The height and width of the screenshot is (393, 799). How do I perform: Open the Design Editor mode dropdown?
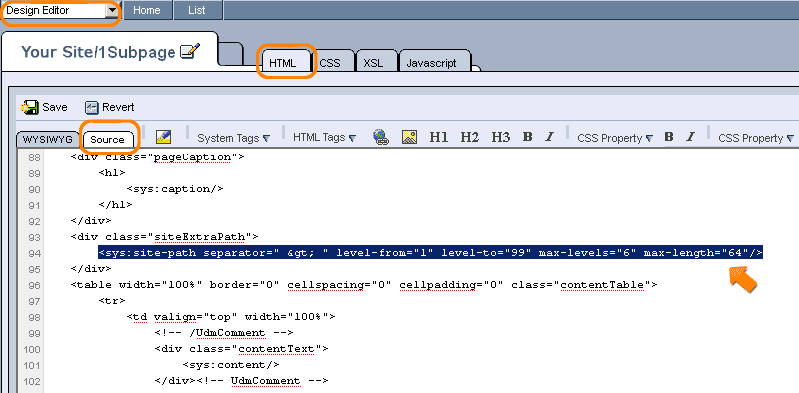[61, 10]
